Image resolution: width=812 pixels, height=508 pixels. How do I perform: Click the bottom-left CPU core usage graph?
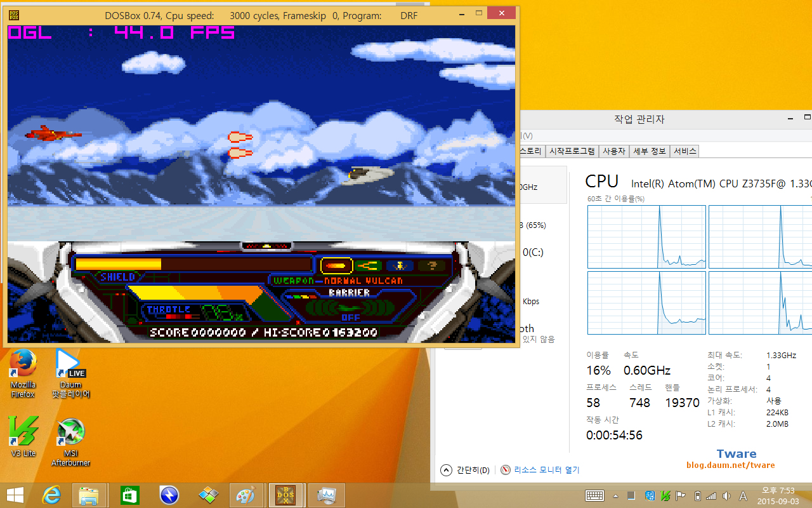pos(646,302)
